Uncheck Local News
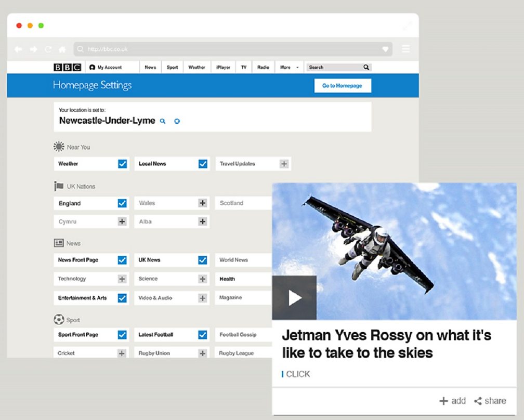Viewport: 524px width, 420px height. click(202, 163)
